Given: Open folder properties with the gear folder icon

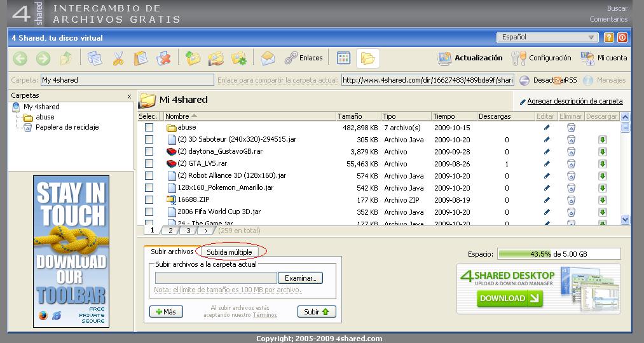Looking at the screenshot, I should pyautogui.click(x=238, y=58).
